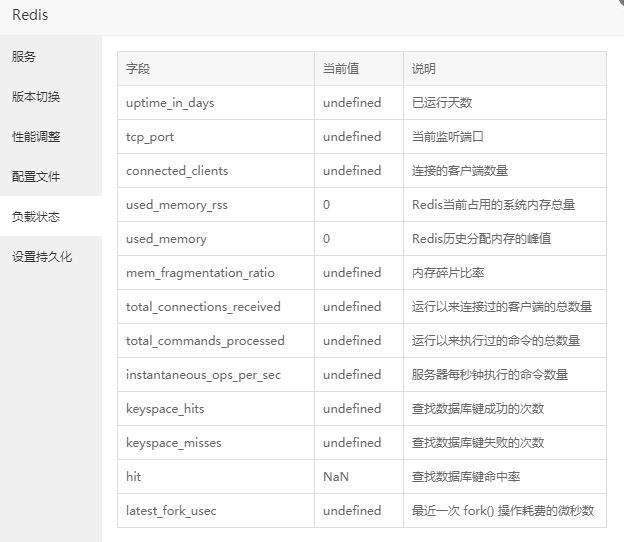The width and height of the screenshot is (624, 542).
Task: Select the total_commands_processed field cell
Action: [216, 341]
